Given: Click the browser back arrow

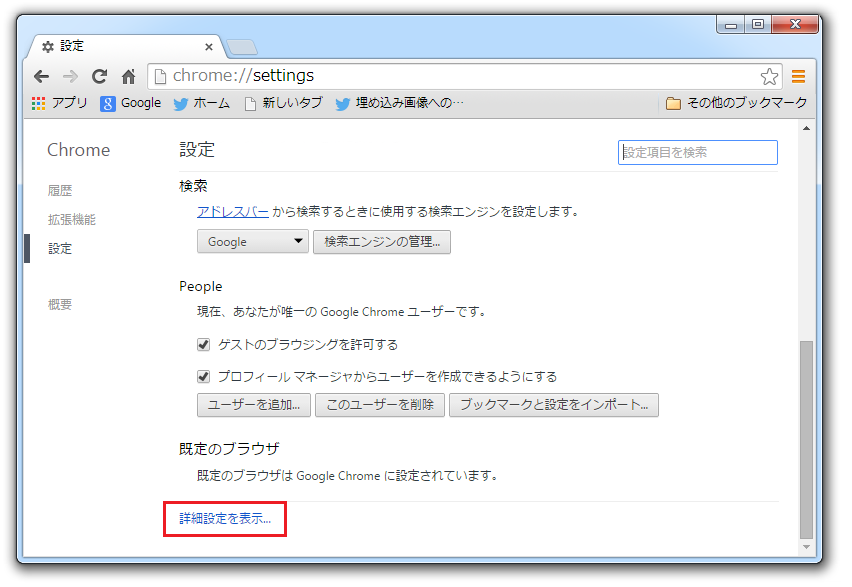Looking at the screenshot, I should pos(41,76).
